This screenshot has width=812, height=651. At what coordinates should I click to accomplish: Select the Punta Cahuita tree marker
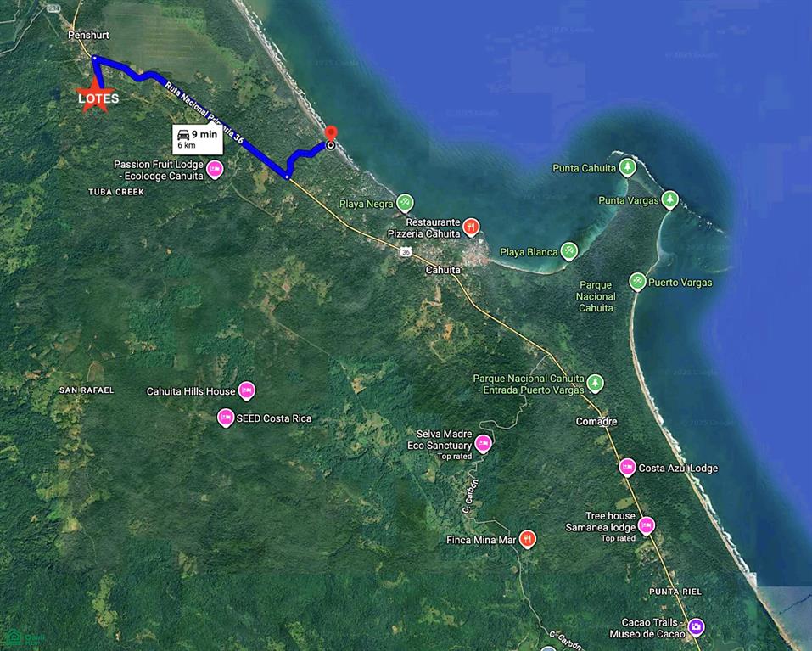[628, 167]
